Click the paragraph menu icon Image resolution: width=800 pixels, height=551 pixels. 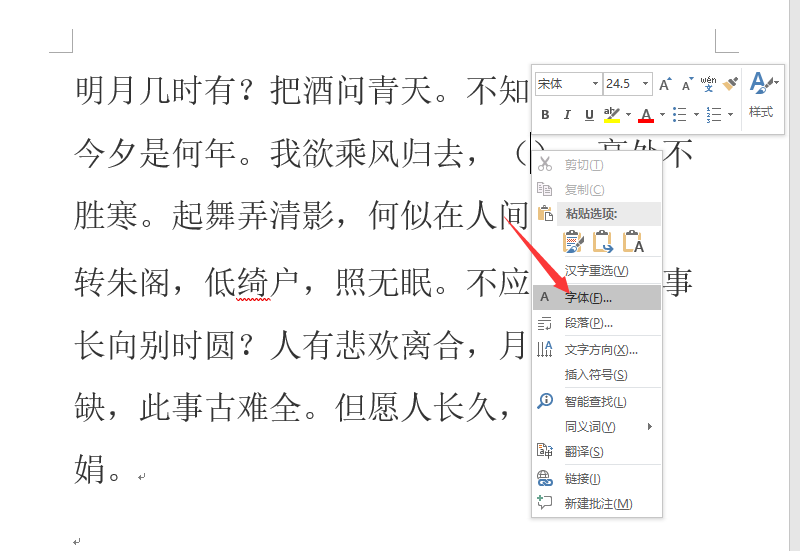coord(545,323)
